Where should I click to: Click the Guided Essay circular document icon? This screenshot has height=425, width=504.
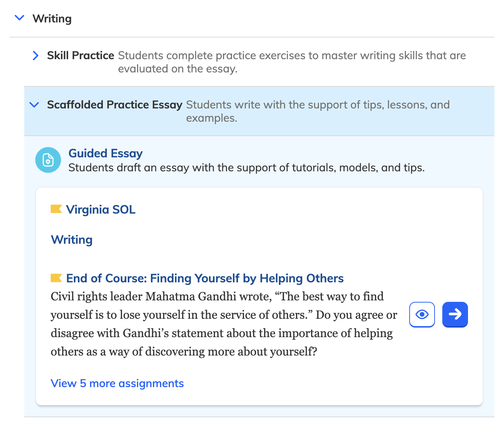pos(48,160)
